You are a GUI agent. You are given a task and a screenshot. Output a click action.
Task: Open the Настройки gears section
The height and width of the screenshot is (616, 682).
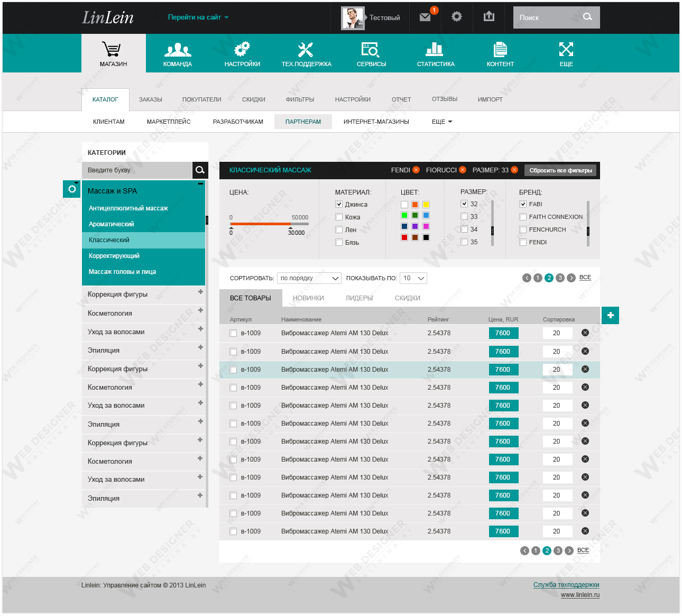(x=242, y=53)
